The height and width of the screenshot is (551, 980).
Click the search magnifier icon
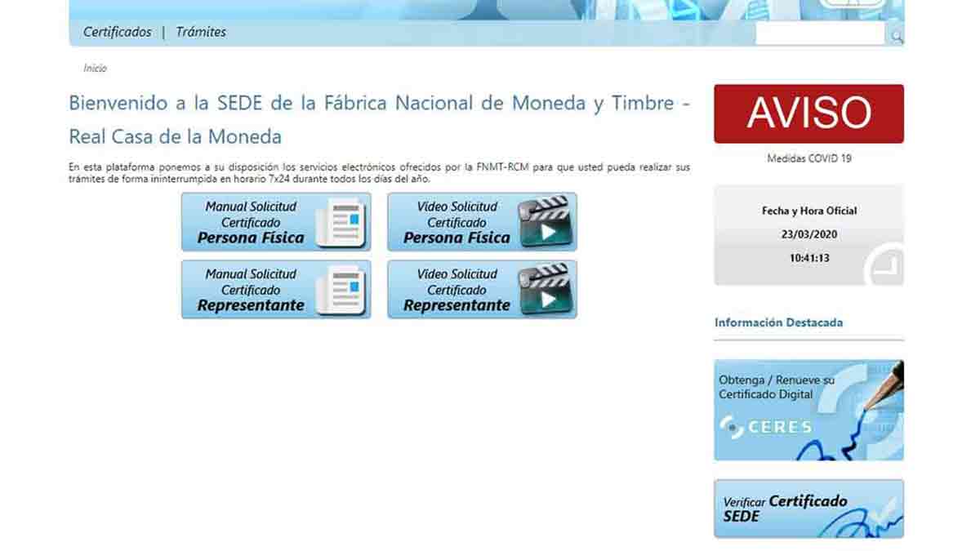click(897, 36)
